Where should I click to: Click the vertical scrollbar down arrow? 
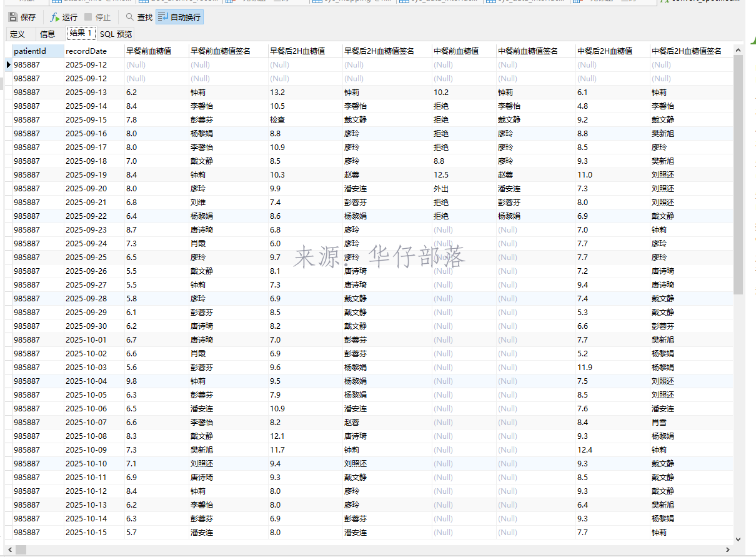(x=738, y=539)
